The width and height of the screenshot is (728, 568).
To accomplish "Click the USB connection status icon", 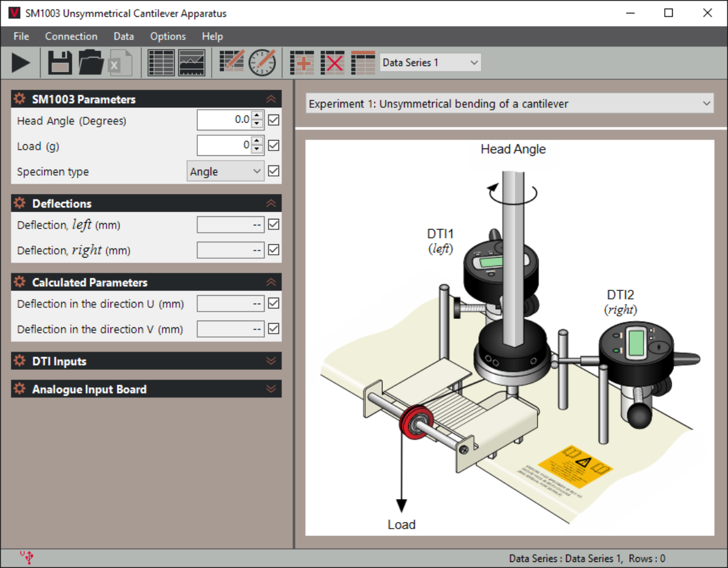I will click(27, 558).
